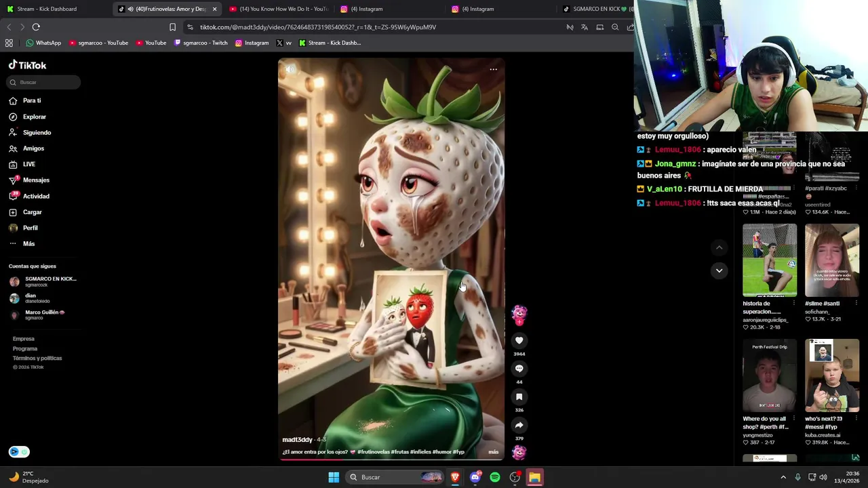
Task: Switch to second Instagram browser tab
Action: [x=502, y=9]
